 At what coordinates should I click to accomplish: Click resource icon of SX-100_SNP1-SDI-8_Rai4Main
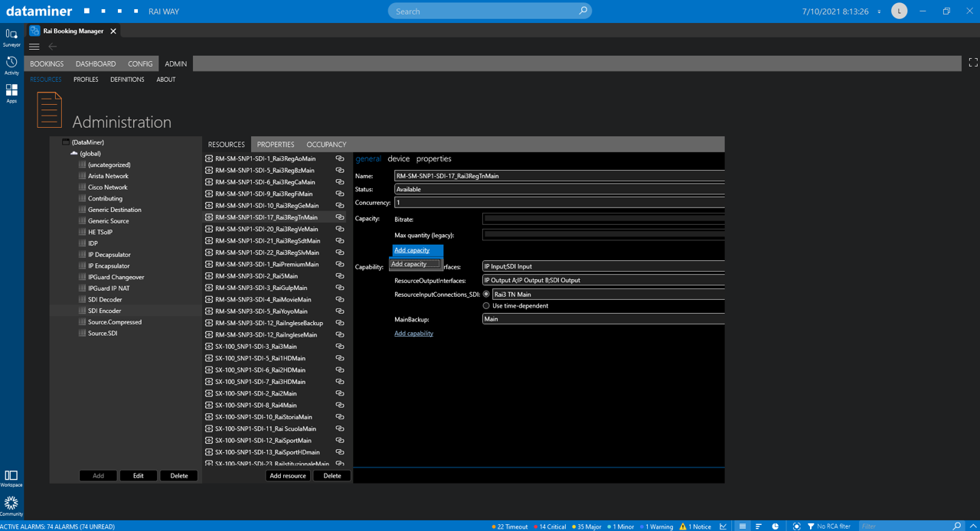point(209,406)
